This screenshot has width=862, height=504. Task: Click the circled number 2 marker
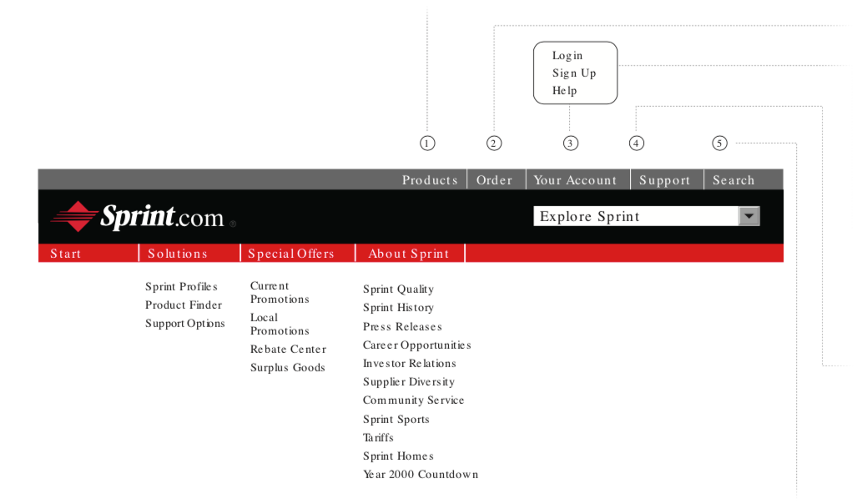click(x=494, y=144)
